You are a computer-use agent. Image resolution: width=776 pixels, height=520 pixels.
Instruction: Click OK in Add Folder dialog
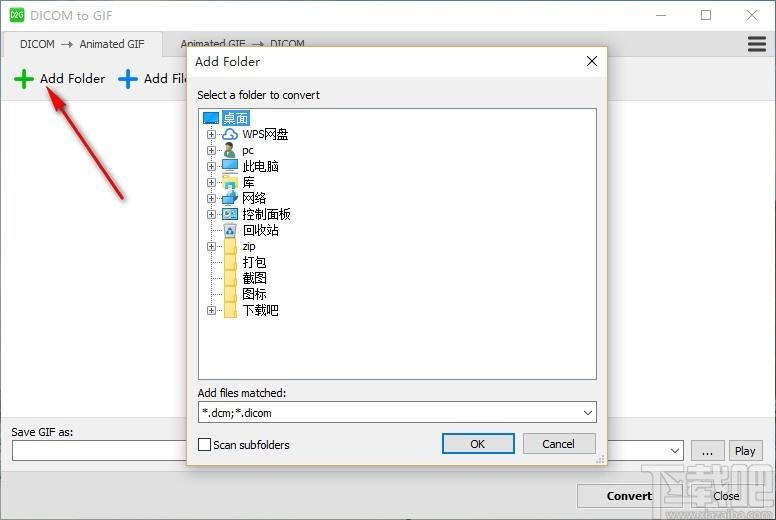(x=478, y=444)
